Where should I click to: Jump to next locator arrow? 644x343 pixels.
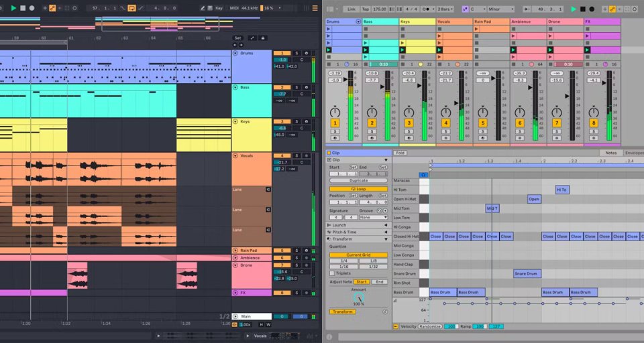(241, 45)
